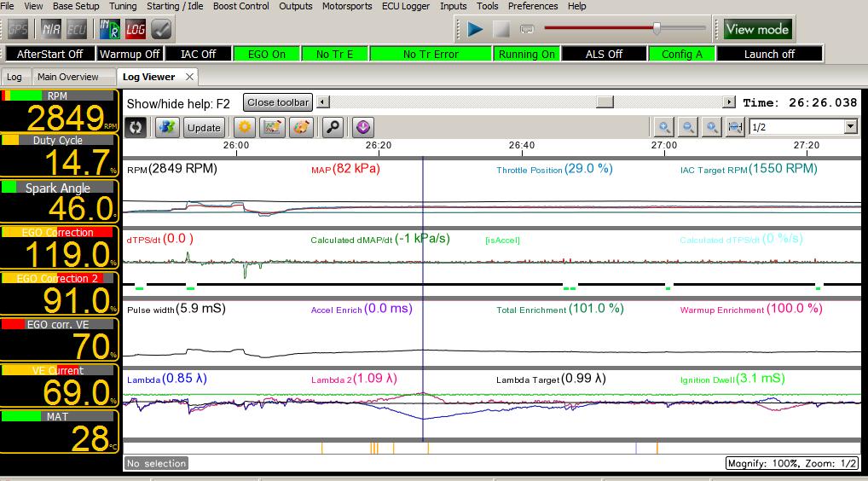This screenshot has height=481, width=868.
Task: Click the RPM gauge showing 2849
Action: tap(59, 111)
